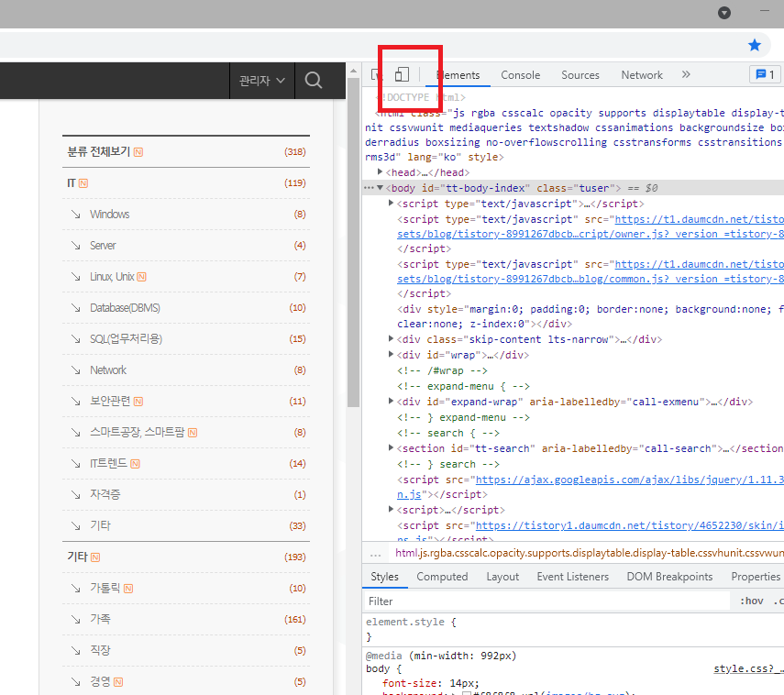Switch to the Elements tab

[x=458, y=75]
